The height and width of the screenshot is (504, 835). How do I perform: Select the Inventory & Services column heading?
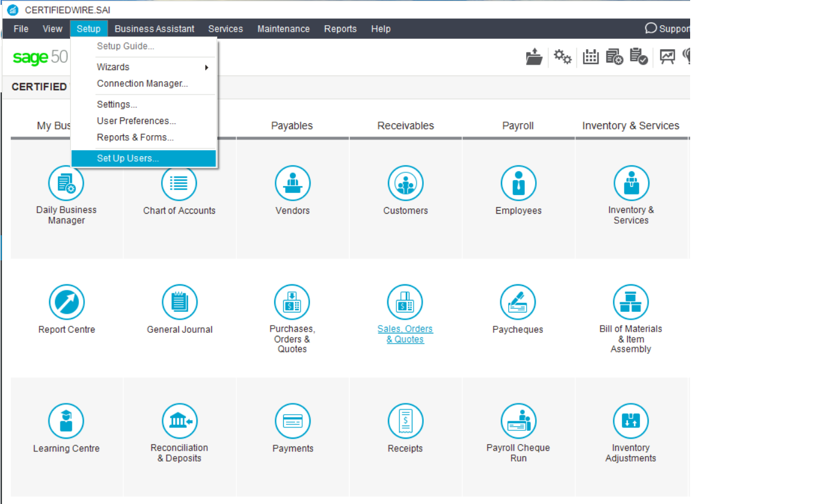click(631, 126)
